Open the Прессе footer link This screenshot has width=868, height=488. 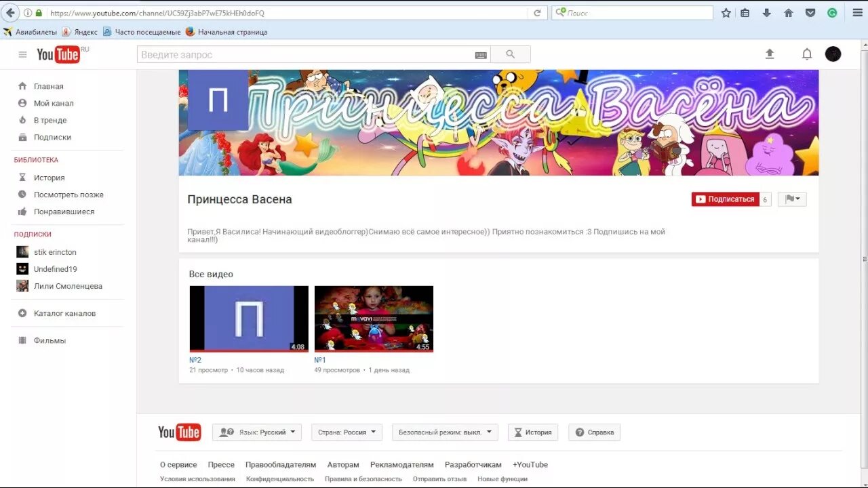coord(221,465)
